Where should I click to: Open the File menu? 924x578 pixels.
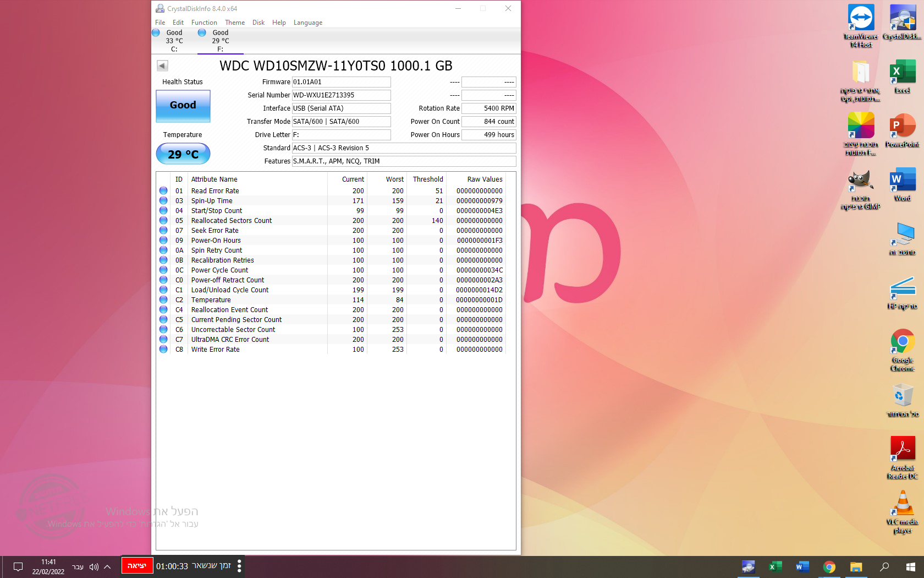coord(160,23)
